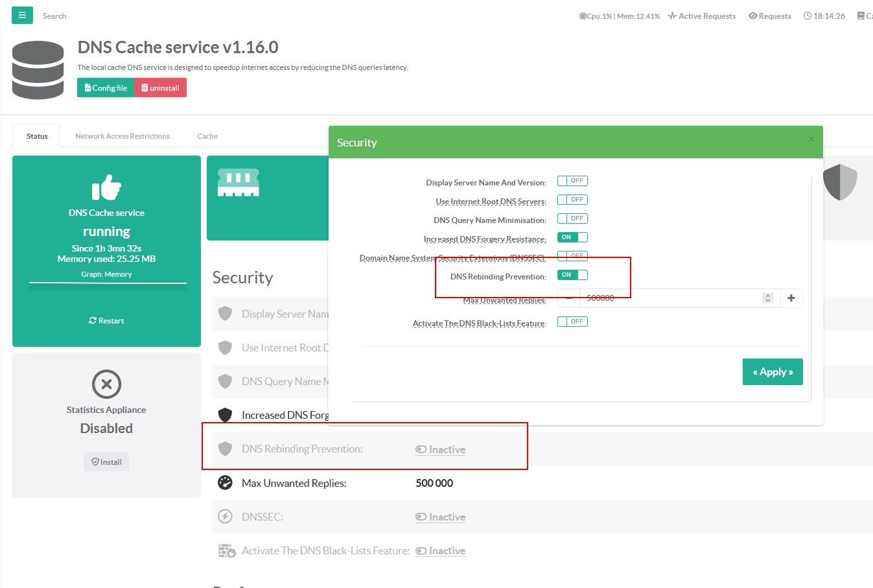Switch to Network Access Restrictions tab
873x588 pixels.
coord(122,136)
